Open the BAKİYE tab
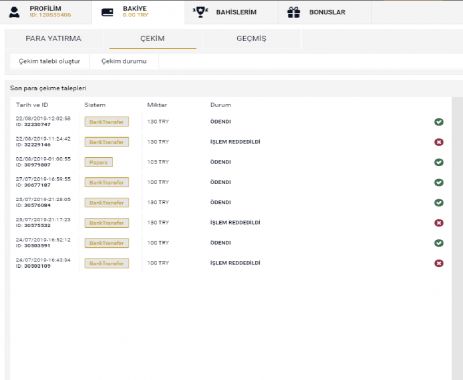 pos(138,12)
